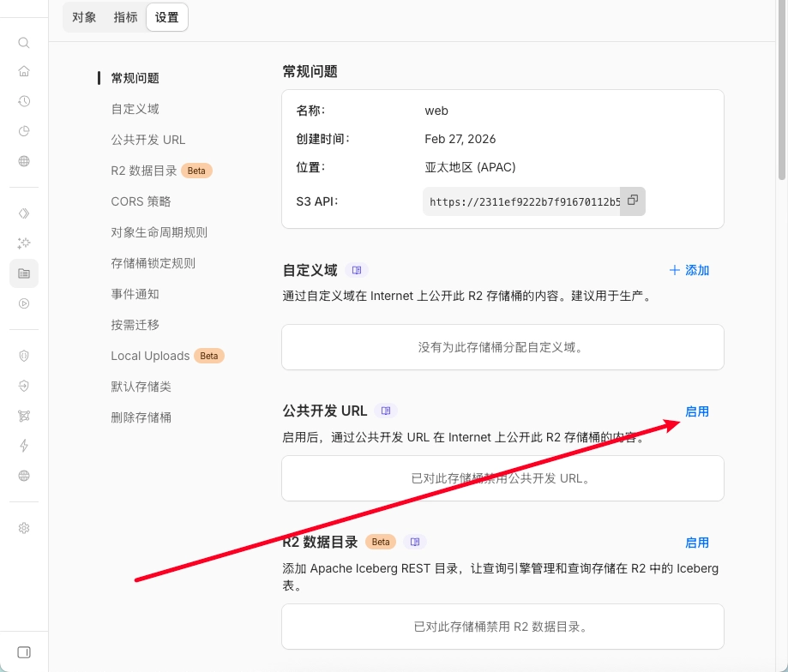Go to the home icon in sidebar
Viewport: 788px width, 672px height.
pyautogui.click(x=24, y=71)
